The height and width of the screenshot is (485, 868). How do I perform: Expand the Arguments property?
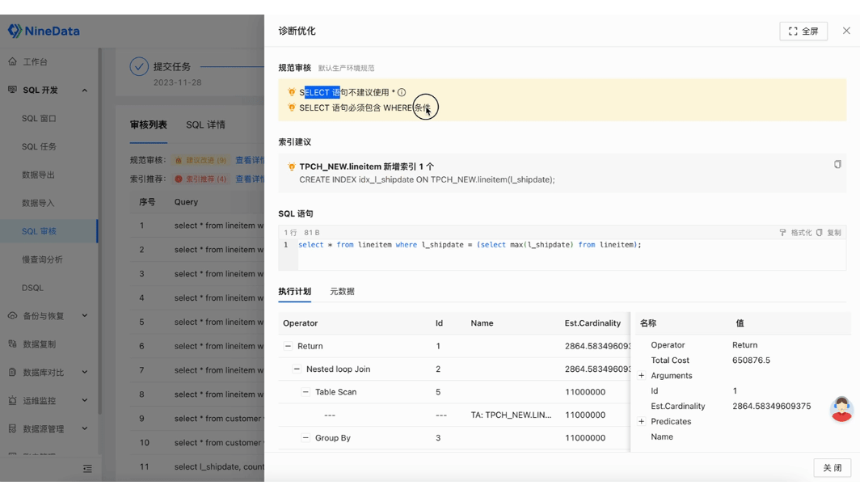(642, 375)
